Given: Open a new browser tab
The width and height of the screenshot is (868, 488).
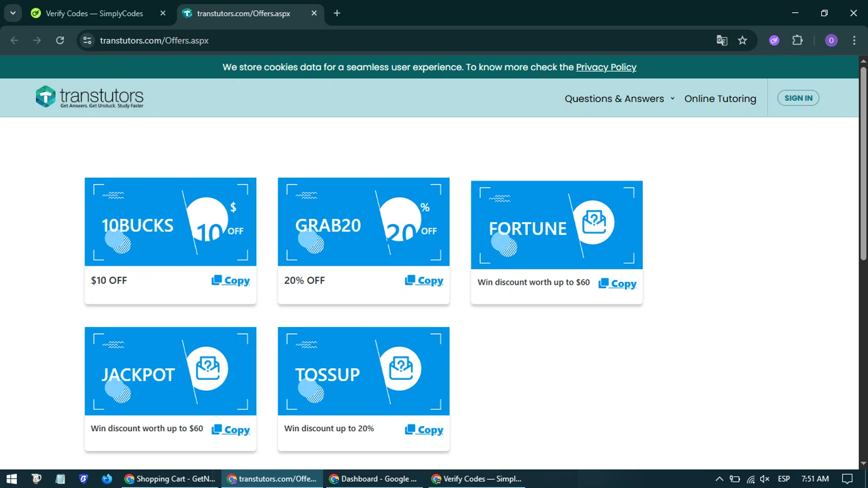Looking at the screenshot, I should point(337,13).
